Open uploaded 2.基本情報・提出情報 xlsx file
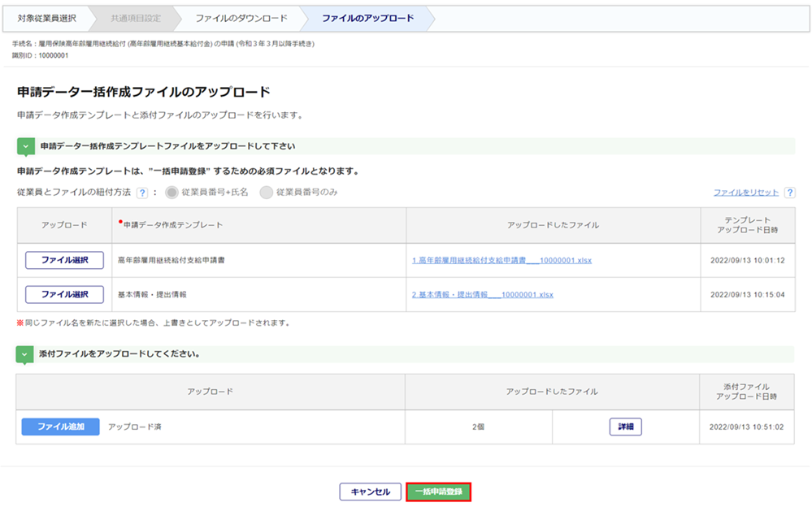812x507 pixels. pyautogui.click(x=483, y=294)
